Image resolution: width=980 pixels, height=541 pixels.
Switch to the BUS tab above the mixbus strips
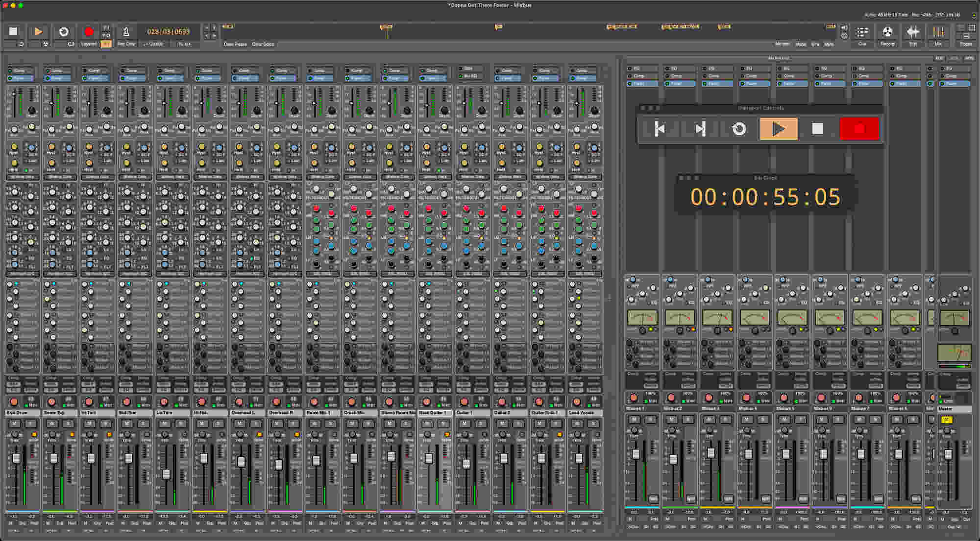click(x=940, y=58)
